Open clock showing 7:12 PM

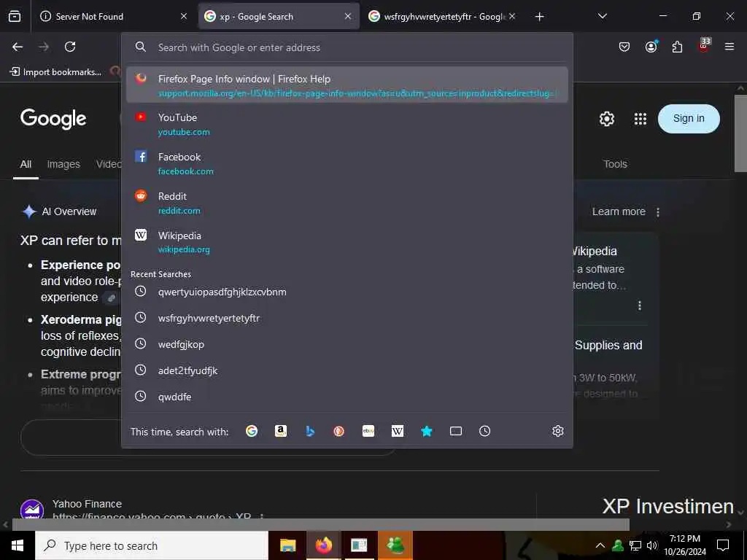(x=684, y=545)
